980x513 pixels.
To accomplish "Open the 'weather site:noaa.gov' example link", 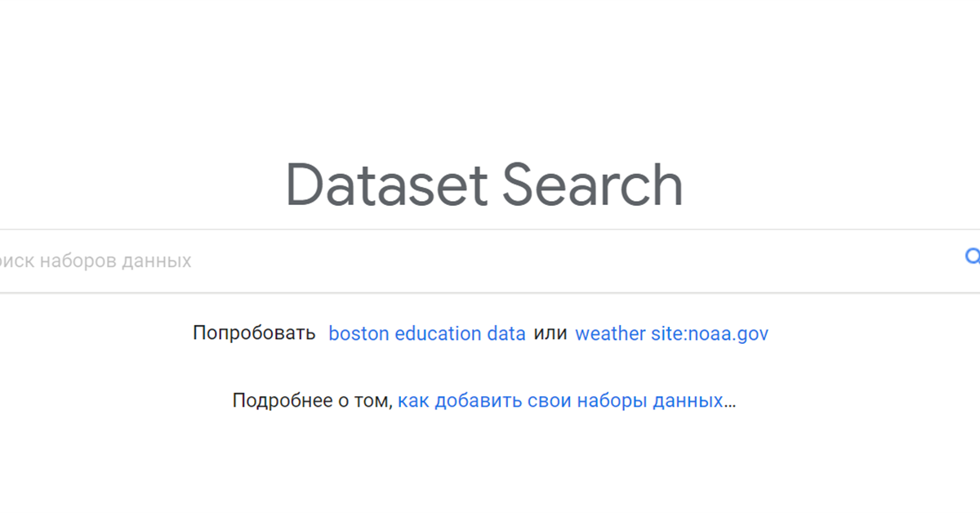I will click(671, 333).
